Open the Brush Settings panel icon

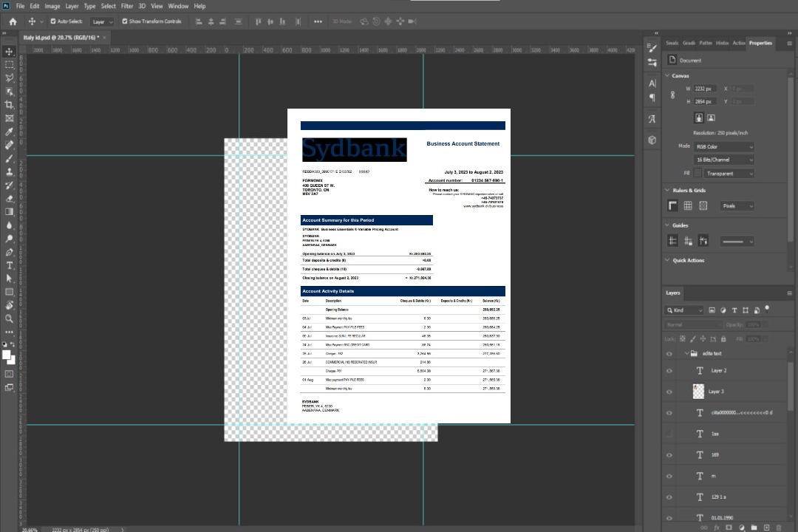[x=652, y=48]
